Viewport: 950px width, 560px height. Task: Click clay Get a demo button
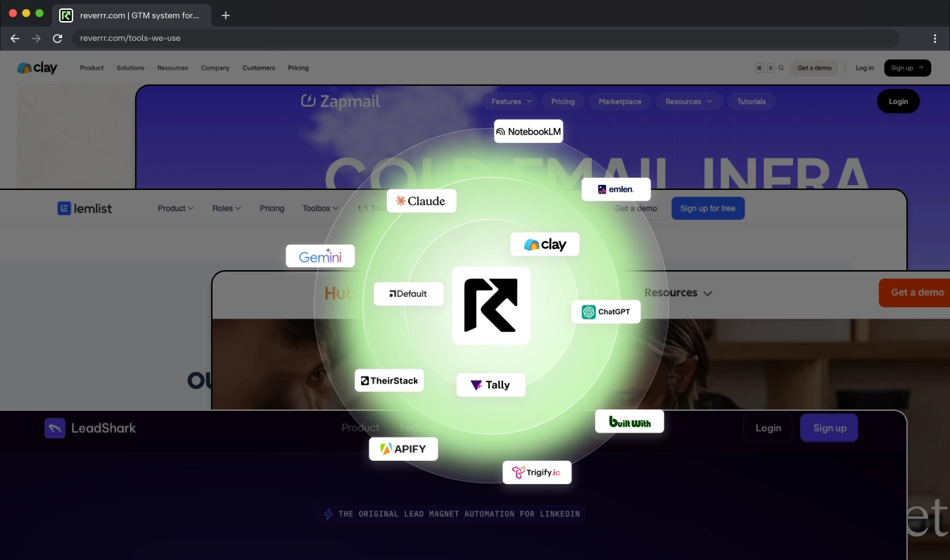(x=814, y=68)
